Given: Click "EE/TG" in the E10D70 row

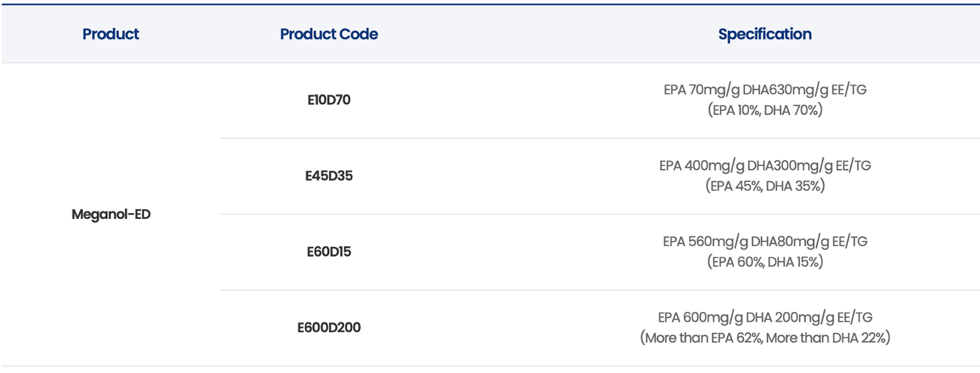Looking at the screenshot, I should pos(849,91).
